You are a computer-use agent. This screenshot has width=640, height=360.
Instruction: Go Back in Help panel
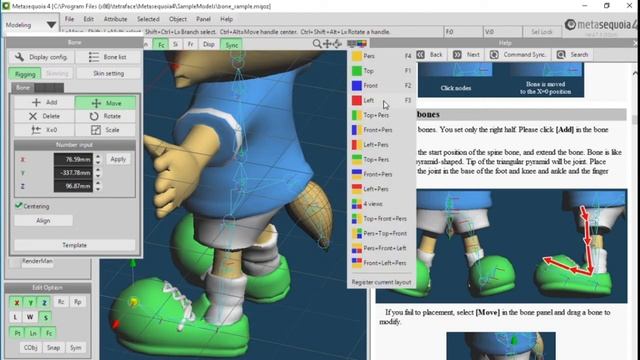[429, 55]
